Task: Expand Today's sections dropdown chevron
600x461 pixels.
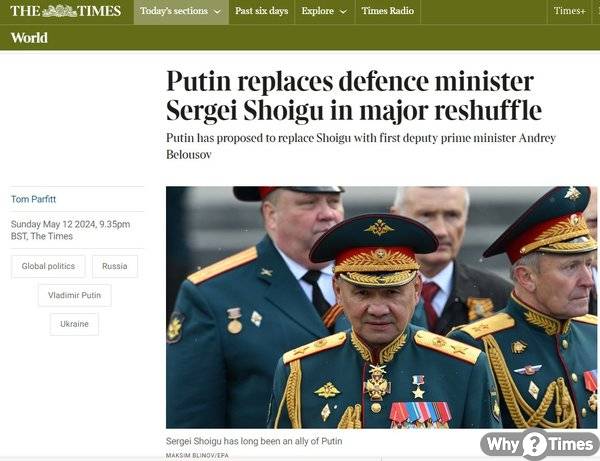Action: (x=217, y=12)
